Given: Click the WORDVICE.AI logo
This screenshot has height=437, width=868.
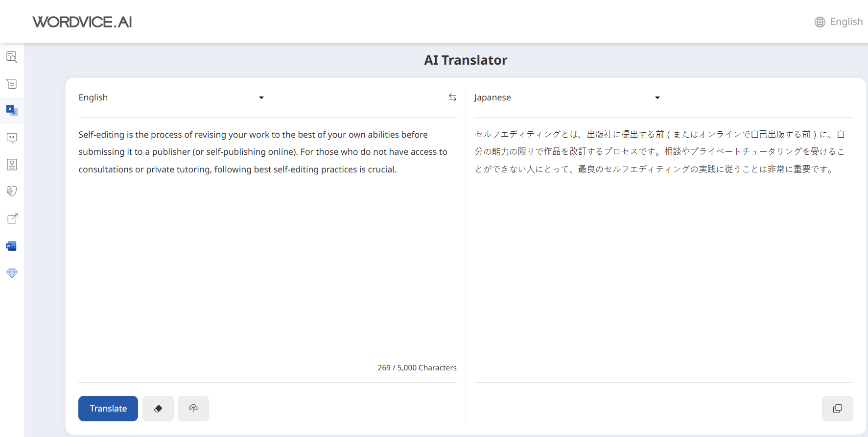Looking at the screenshot, I should 82,22.
